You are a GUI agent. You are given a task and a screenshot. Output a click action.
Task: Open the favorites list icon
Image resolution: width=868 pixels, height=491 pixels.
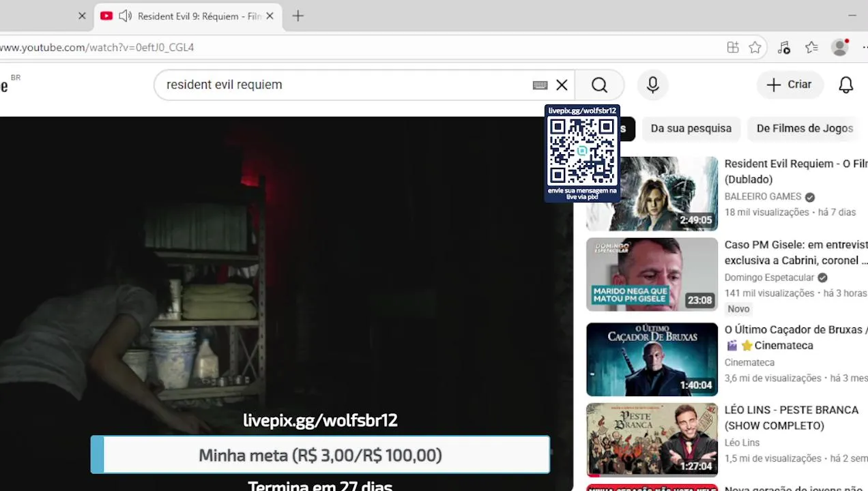pos(811,47)
